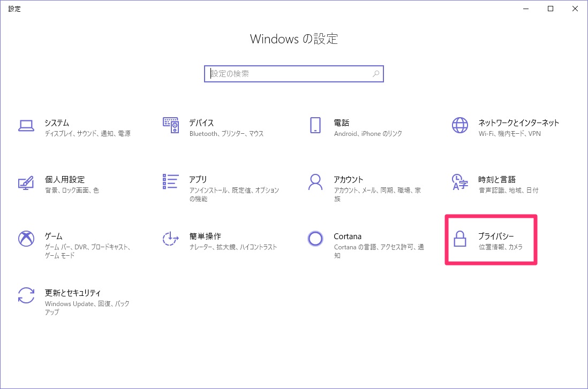Focus the 設定の検索 search field

pyautogui.click(x=293, y=74)
